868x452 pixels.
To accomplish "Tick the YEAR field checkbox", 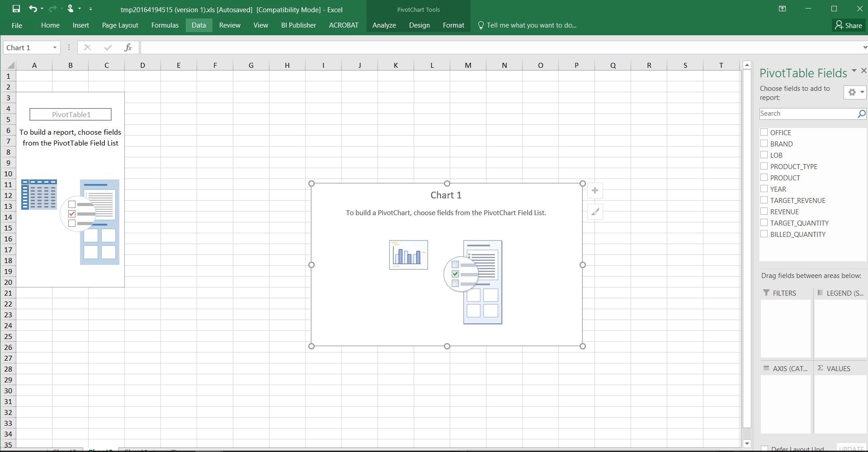I will coord(764,189).
